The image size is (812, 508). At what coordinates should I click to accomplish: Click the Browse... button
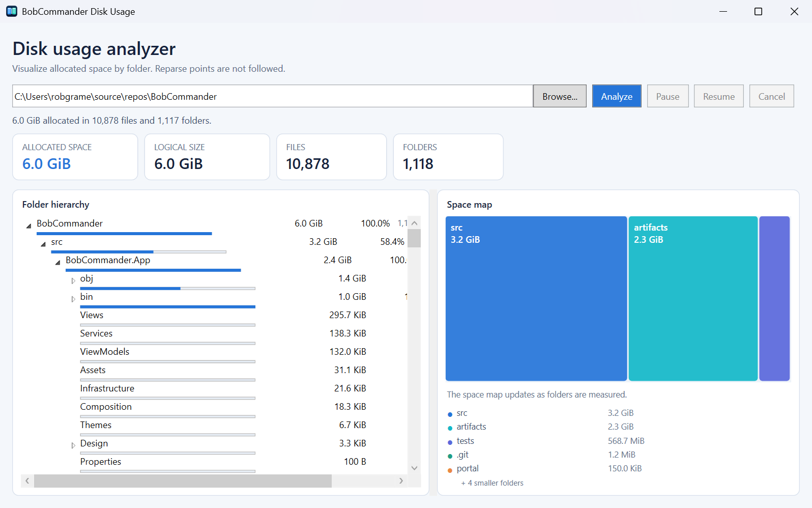560,96
